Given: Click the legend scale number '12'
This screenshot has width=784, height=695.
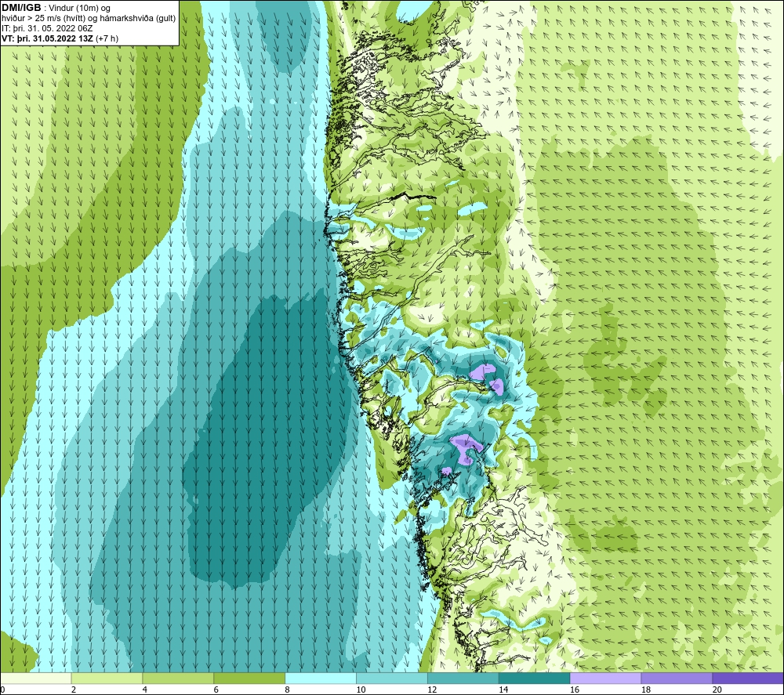Looking at the screenshot, I should 432,690.
